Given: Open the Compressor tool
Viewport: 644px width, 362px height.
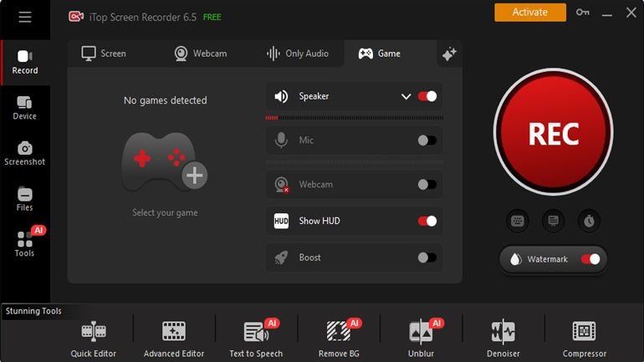Looking at the screenshot, I should (x=584, y=339).
